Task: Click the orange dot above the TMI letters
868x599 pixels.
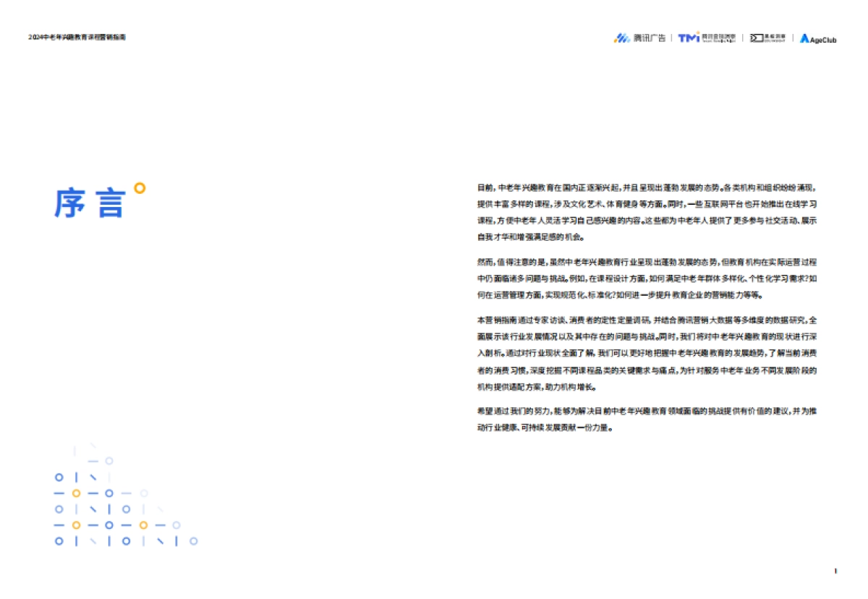Action: pyautogui.click(x=697, y=34)
